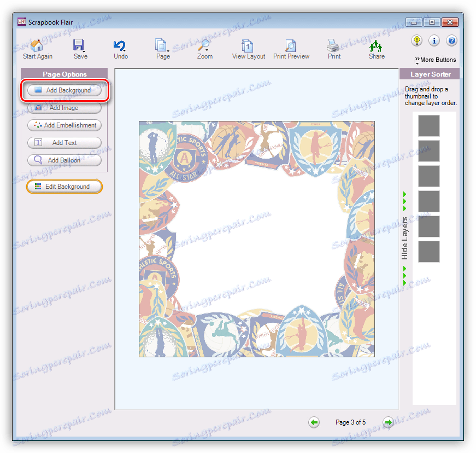The width and height of the screenshot is (476, 453).
Task: Open the info icon
Action: click(x=434, y=40)
